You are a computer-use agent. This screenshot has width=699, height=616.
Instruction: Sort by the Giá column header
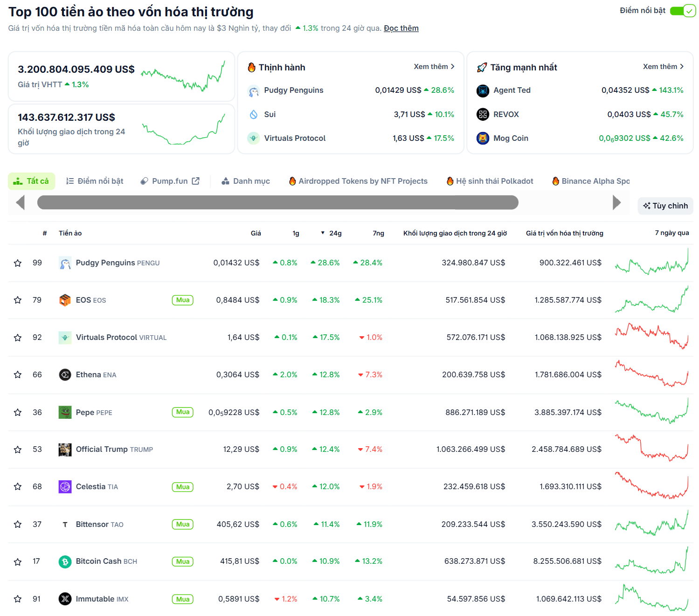pyautogui.click(x=256, y=233)
